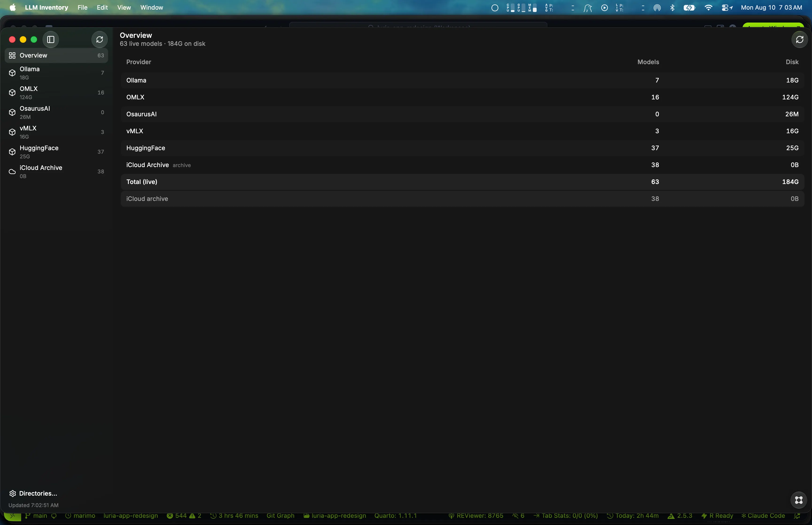Viewport: 812px width, 525px height.
Task: Click the round button at bottom-right corner
Action: (x=799, y=500)
